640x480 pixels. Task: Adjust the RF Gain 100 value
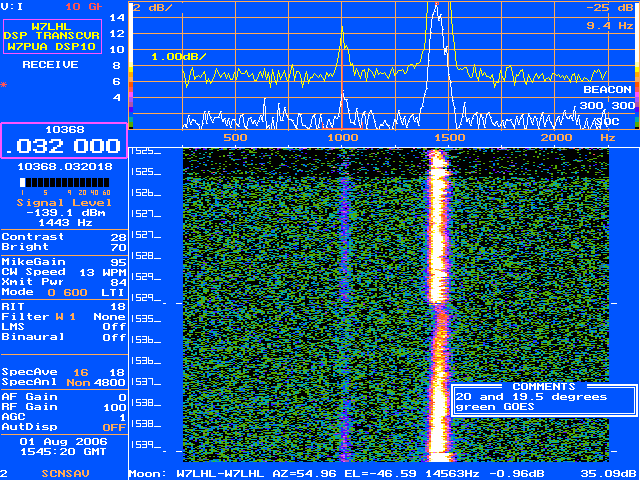click(x=63, y=407)
